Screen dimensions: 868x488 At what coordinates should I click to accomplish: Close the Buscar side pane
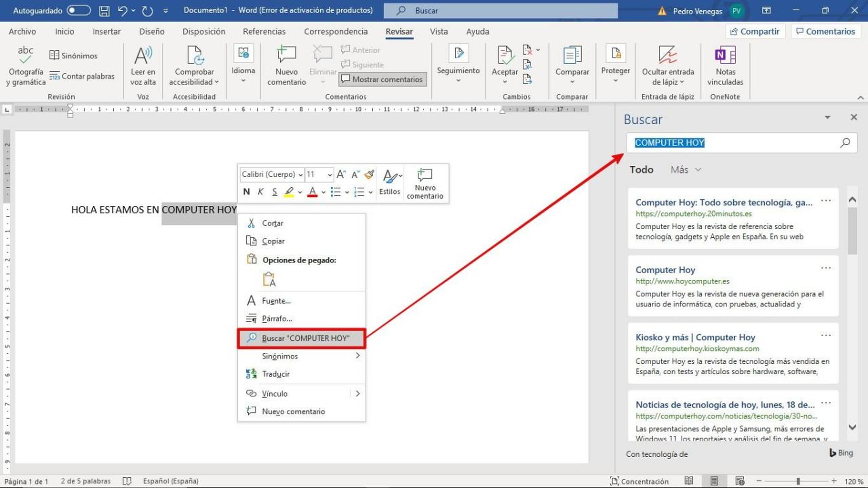[854, 117]
